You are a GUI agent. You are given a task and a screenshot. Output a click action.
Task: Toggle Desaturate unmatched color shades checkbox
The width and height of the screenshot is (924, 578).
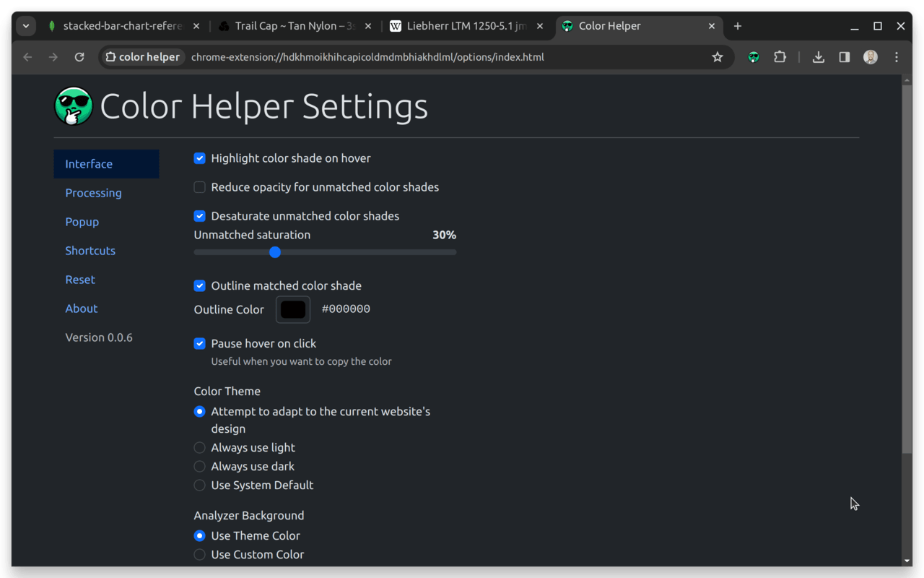coord(200,216)
